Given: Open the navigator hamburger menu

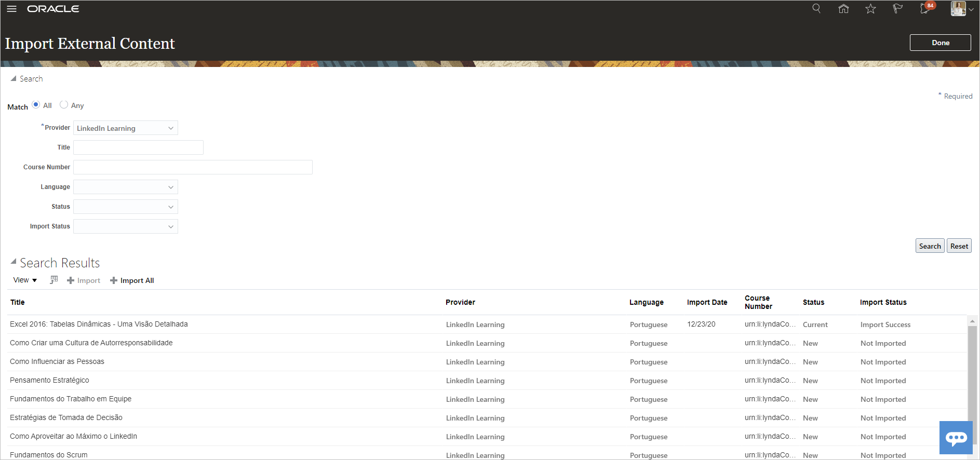Looking at the screenshot, I should tap(11, 9).
